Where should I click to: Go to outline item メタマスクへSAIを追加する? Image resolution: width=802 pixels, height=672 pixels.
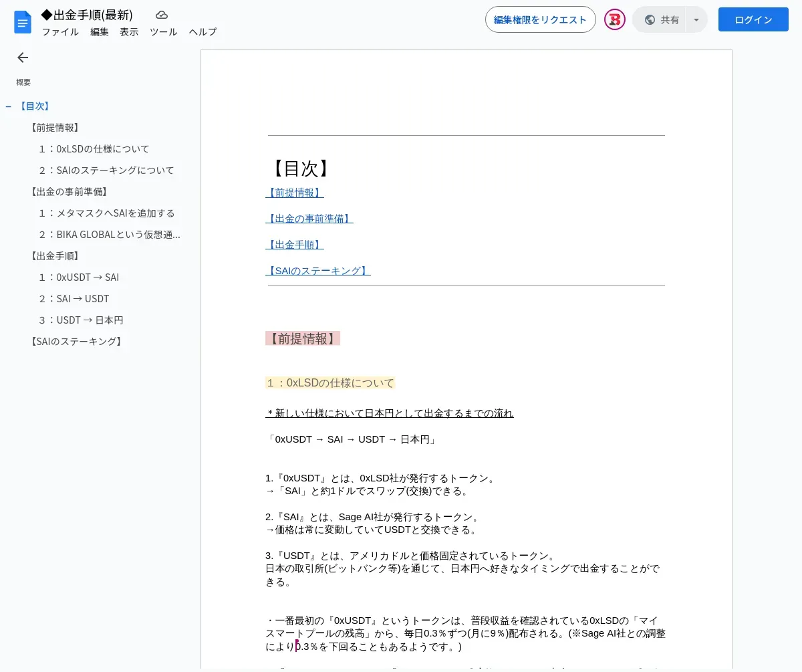coord(106,213)
